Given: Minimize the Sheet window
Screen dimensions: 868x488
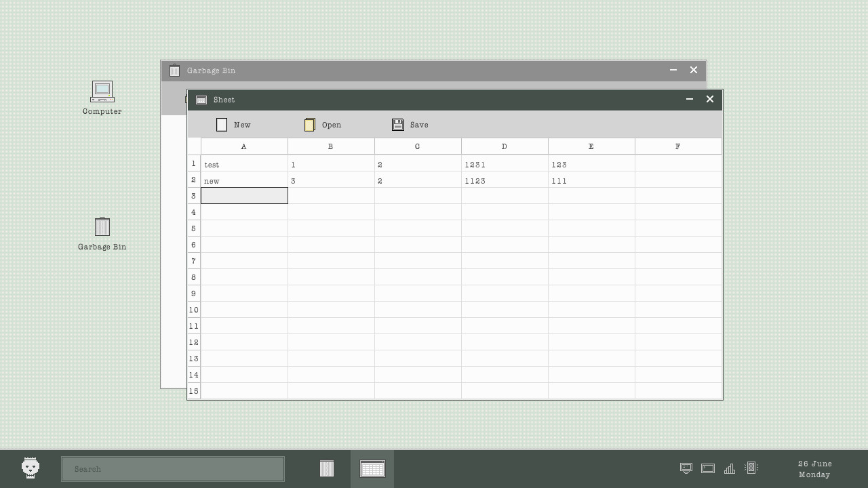Looking at the screenshot, I should (x=690, y=100).
